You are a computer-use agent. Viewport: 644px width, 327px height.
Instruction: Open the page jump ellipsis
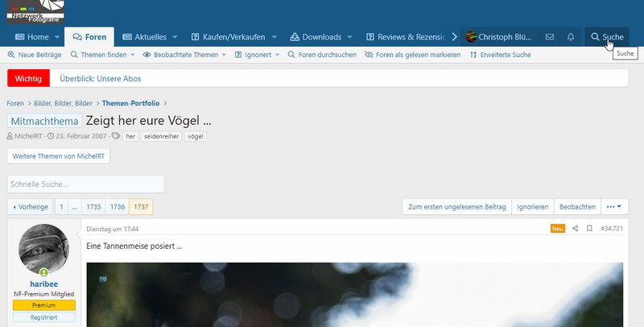74,207
